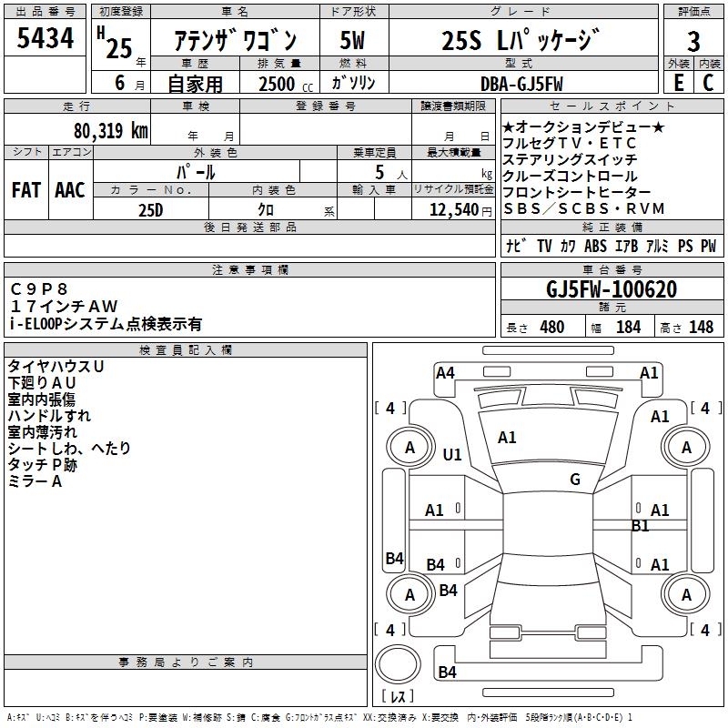The width and height of the screenshot is (728, 728).
Task: Select the U1 dent mark on the diagram
Action: click(452, 454)
